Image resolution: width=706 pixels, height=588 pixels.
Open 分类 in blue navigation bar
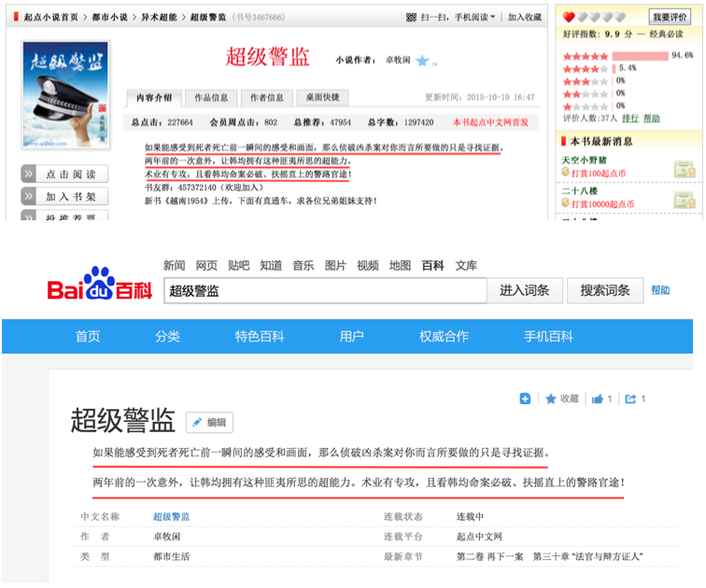pyautogui.click(x=167, y=337)
